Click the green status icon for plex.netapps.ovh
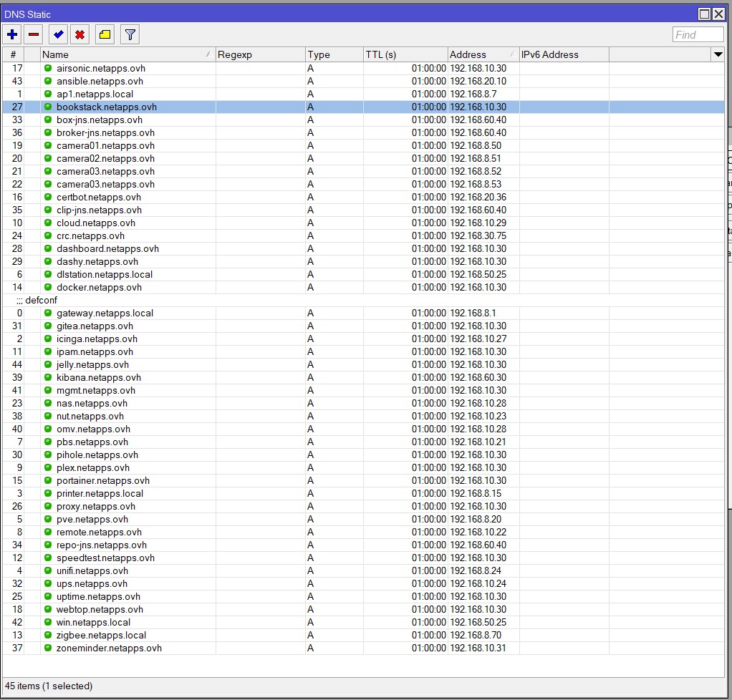 click(x=48, y=467)
